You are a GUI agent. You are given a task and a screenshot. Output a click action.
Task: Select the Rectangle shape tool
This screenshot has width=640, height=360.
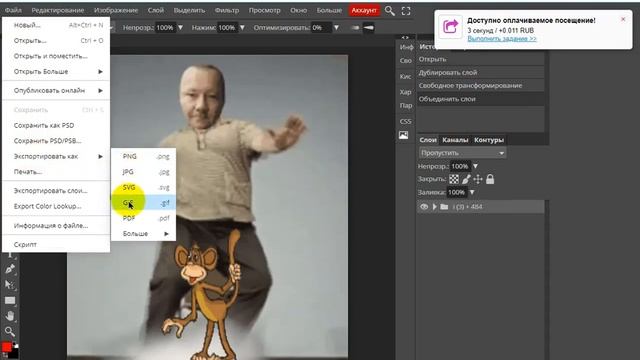pos(10,301)
